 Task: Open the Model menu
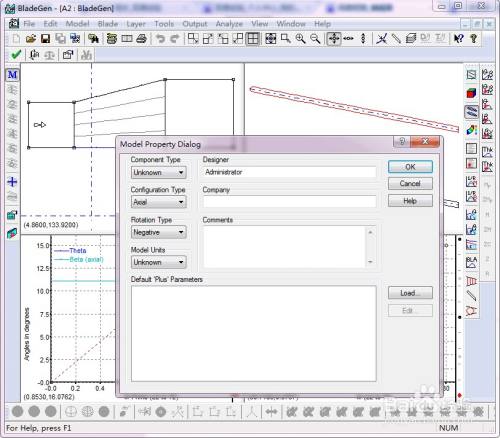tap(77, 24)
